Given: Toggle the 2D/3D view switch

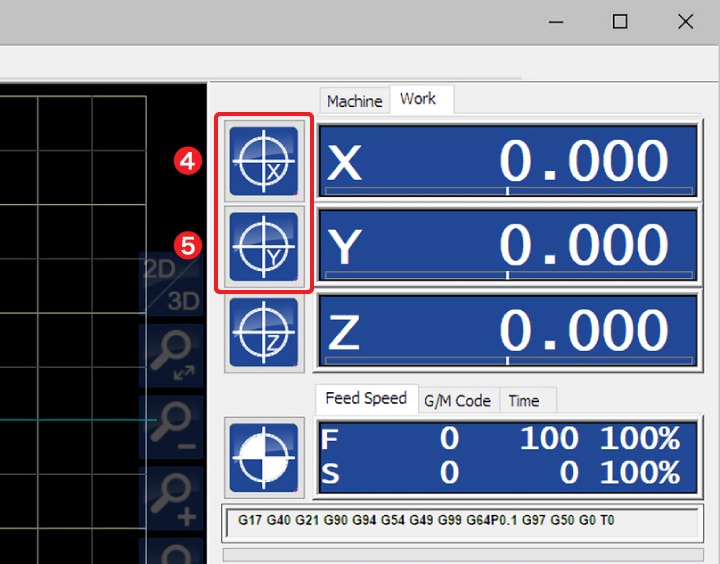Looking at the screenshot, I should 171,284.
